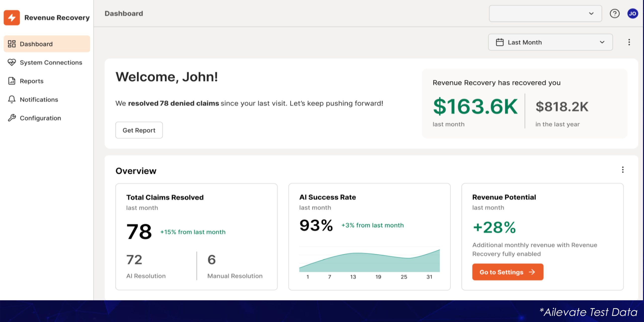Click the Reports document chart icon
Screen dimensions: 644x322
coord(12,81)
